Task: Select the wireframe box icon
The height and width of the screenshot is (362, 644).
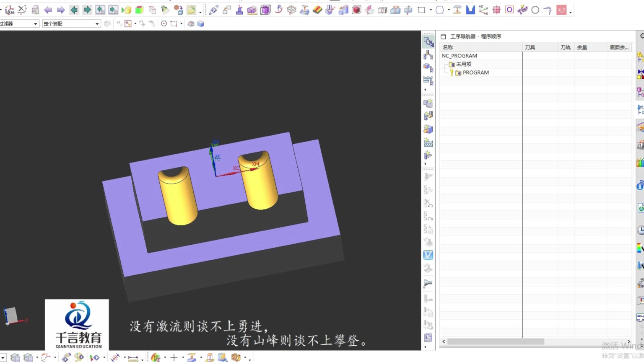Action: 152,10
